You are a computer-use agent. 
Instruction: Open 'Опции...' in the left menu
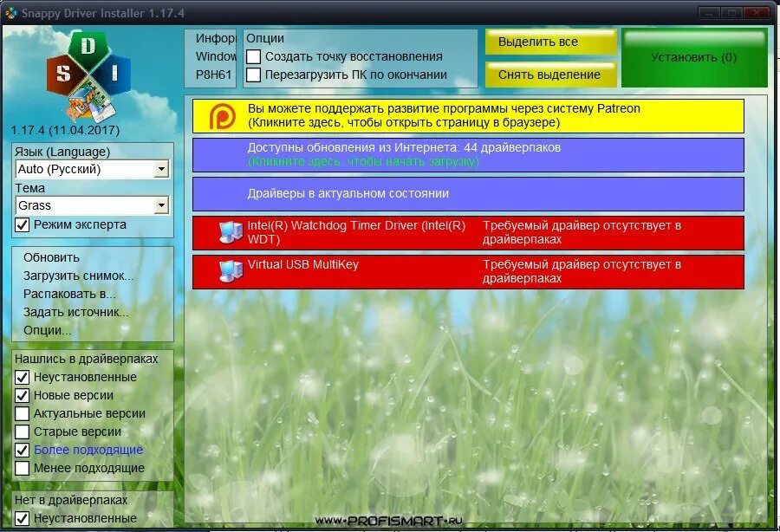pos(48,331)
